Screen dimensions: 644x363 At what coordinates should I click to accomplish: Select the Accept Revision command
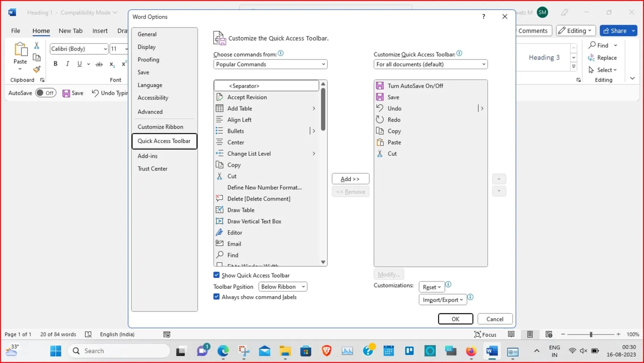click(x=246, y=97)
